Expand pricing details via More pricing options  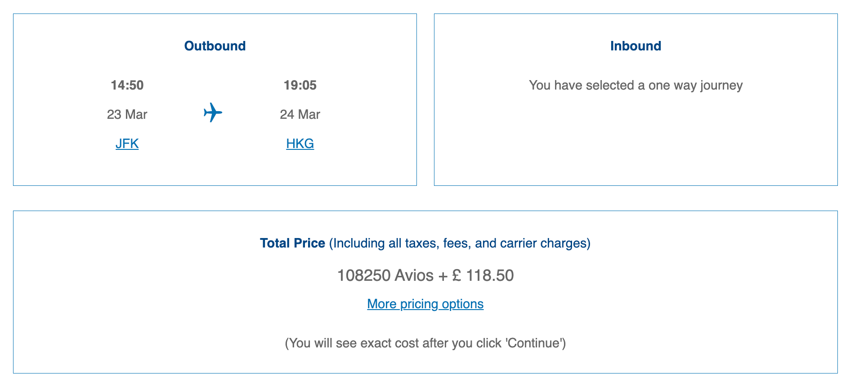pos(425,304)
